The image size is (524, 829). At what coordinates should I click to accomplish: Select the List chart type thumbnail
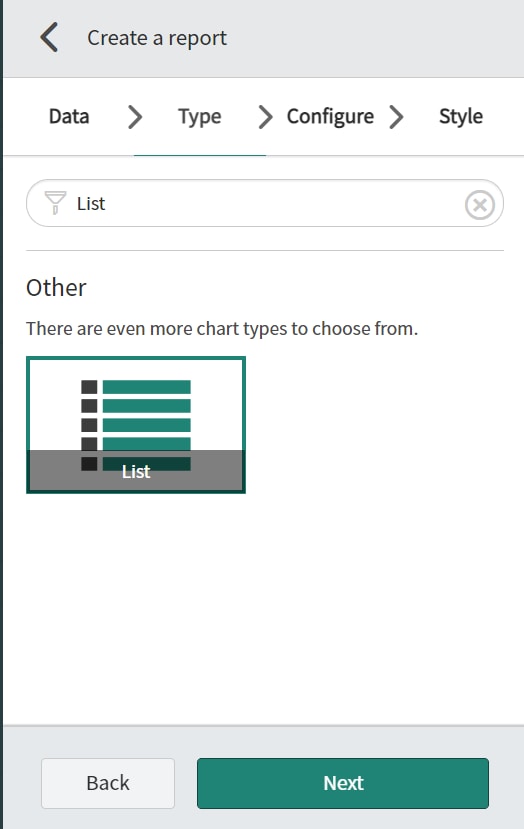click(136, 425)
